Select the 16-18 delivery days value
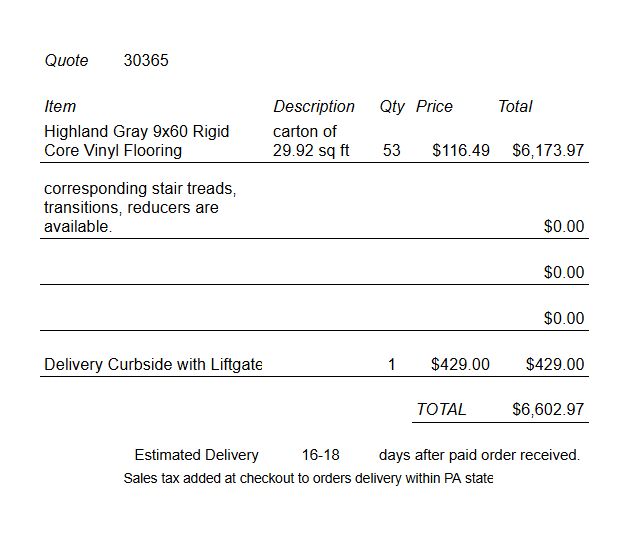 pos(321,455)
